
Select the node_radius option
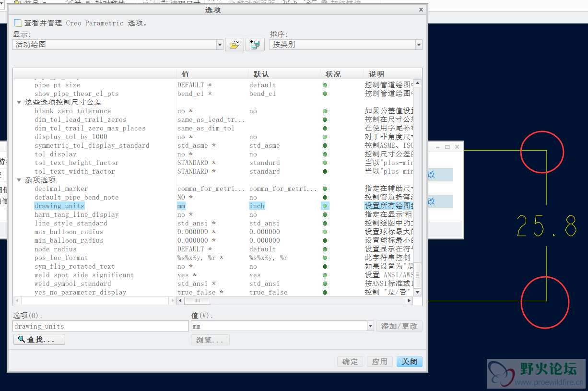click(x=55, y=249)
